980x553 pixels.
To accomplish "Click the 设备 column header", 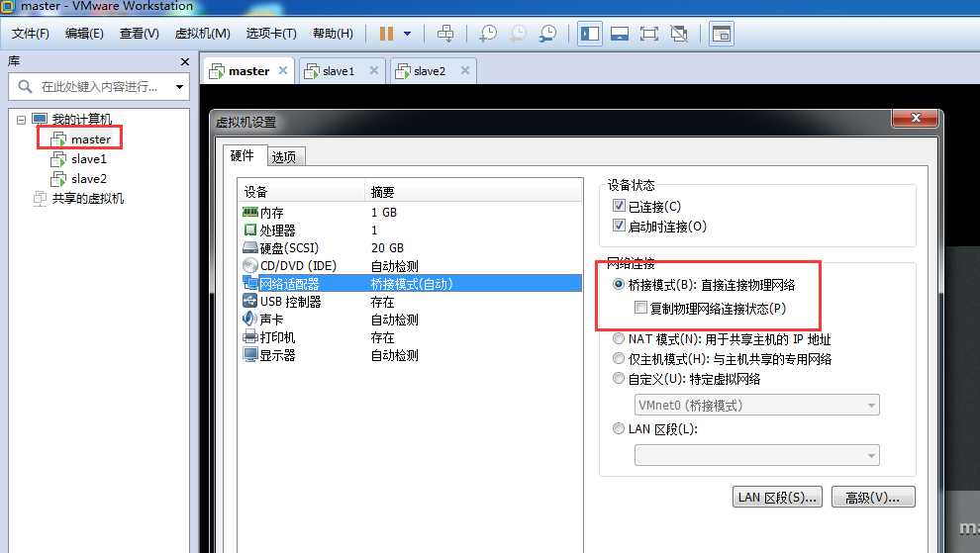I will point(302,192).
